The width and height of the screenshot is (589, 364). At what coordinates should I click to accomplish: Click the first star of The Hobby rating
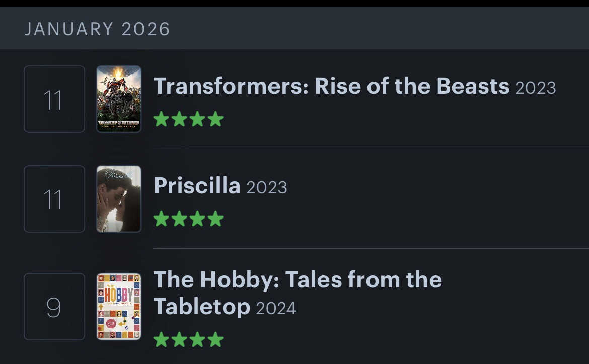coord(161,339)
